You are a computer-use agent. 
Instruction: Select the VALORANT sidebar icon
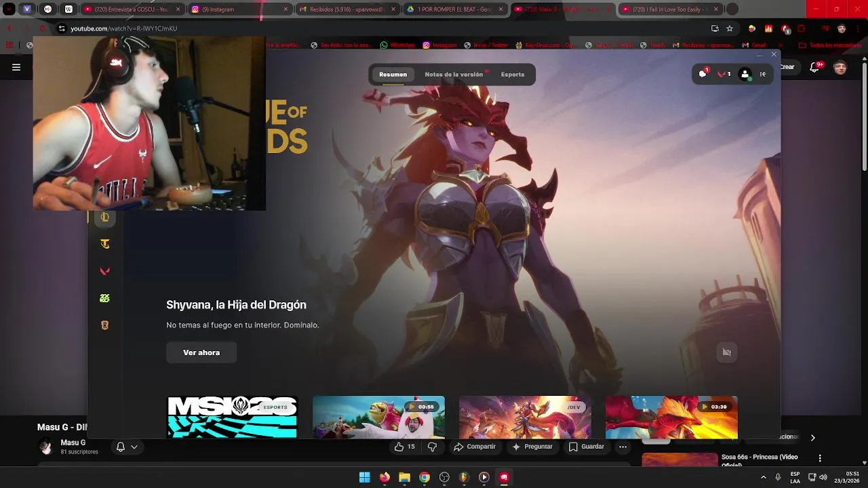[104, 271]
